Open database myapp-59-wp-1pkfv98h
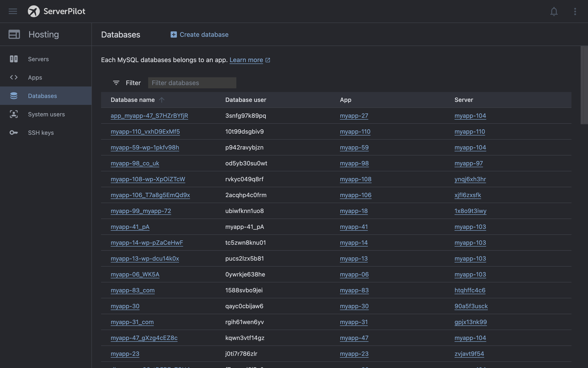 [x=145, y=148]
